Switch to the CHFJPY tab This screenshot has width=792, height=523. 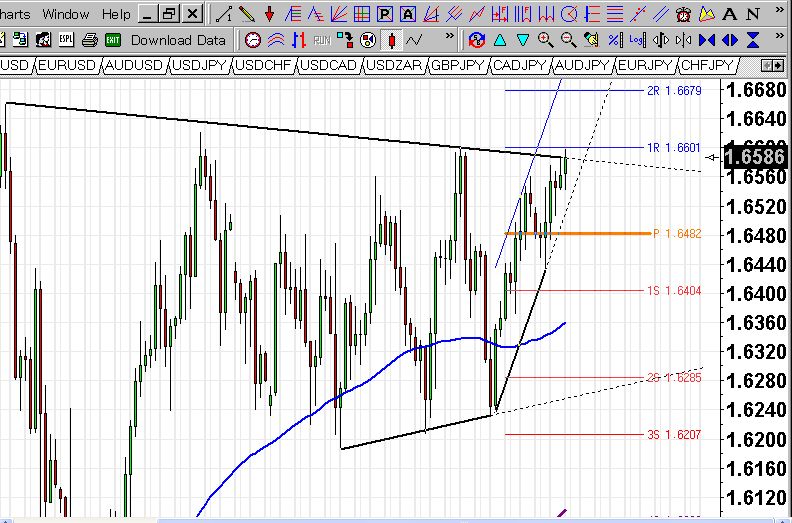[707, 65]
